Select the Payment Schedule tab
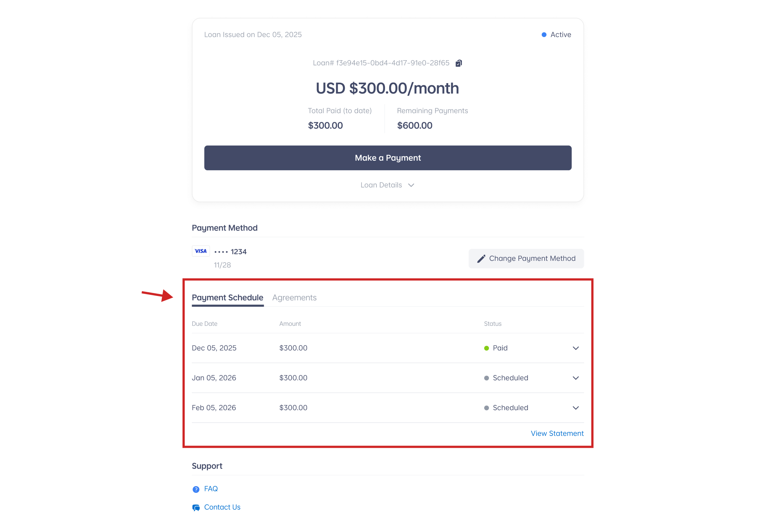776x532 pixels. [x=228, y=298]
